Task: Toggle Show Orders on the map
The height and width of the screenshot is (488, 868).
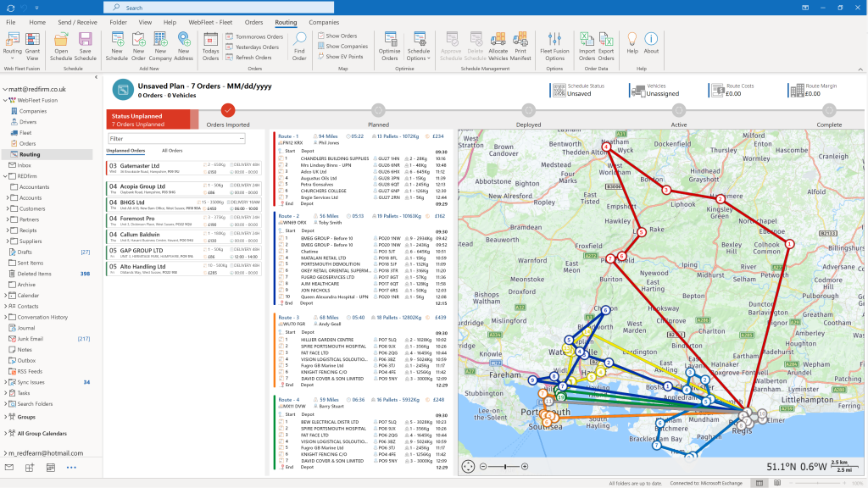Action: pyautogui.click(x=341, y=36)
